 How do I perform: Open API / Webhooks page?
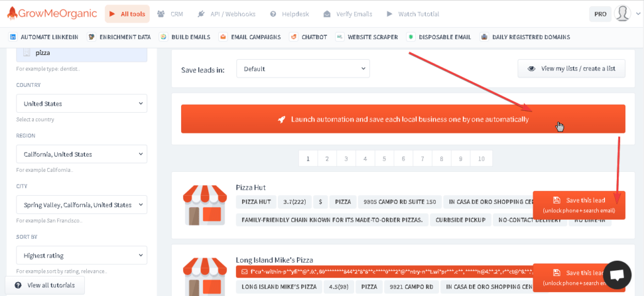[226, 14]
